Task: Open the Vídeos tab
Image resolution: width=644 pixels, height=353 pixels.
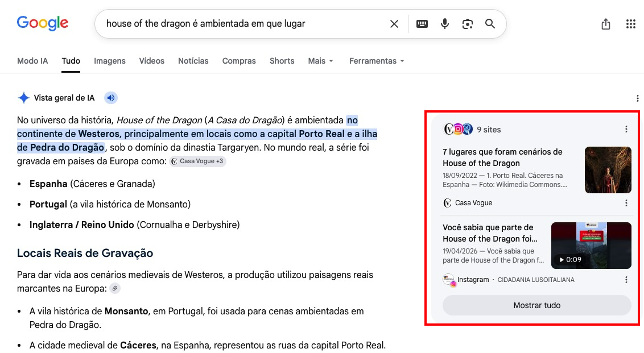Action: tap(151, 61)
